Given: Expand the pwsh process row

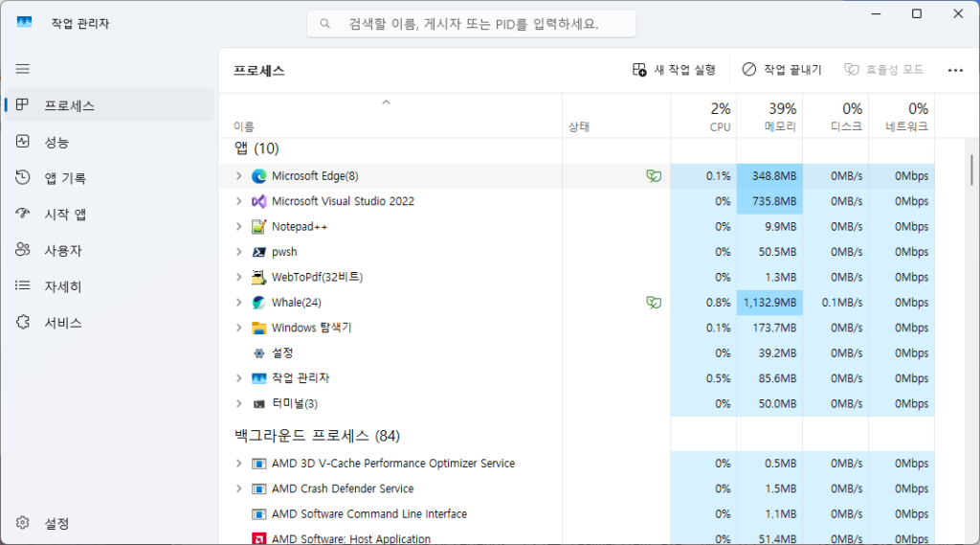Looking at the screenshot, I should click(238, 252).
